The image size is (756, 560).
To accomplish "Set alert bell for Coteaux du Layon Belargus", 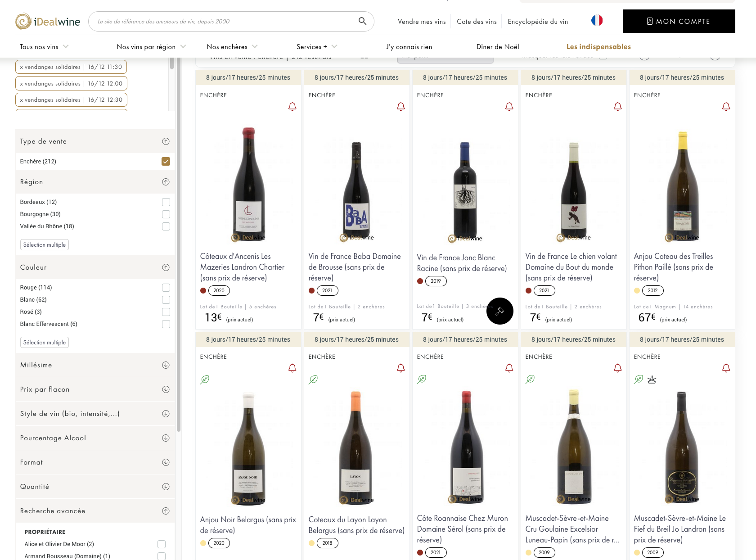I will [401, 368].
